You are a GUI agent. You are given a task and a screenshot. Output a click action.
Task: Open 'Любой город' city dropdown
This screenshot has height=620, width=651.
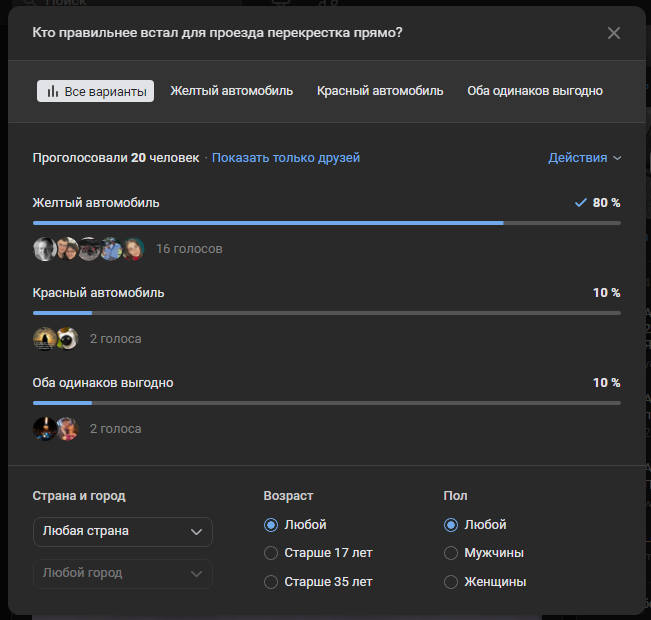[122, 573]
